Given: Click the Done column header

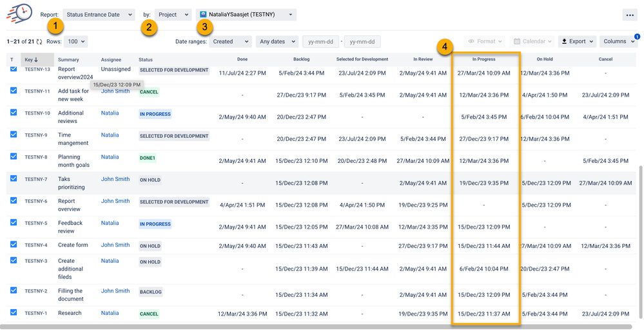Looking at the screenshot, I should (x=242, y=59).
